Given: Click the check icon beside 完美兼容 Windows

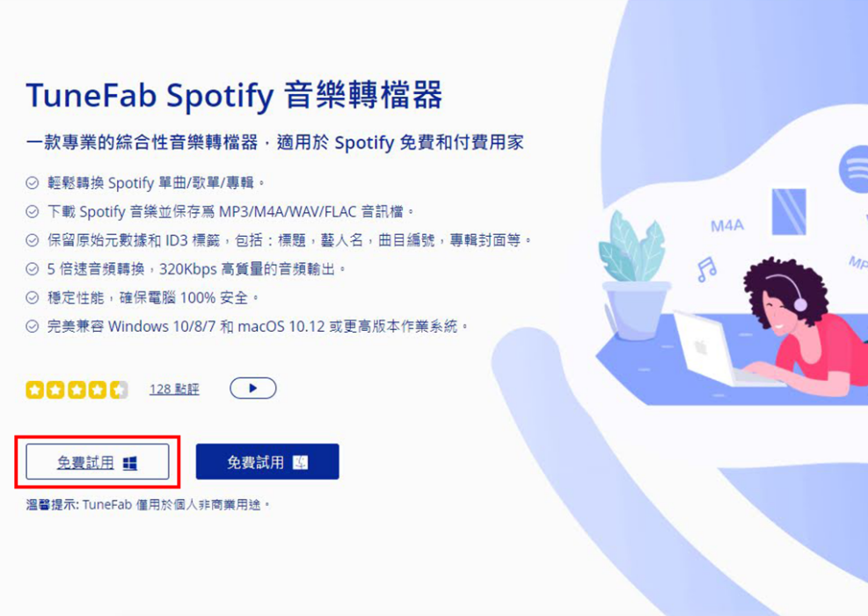Looking at the screenshot, I should pos(33,326).
